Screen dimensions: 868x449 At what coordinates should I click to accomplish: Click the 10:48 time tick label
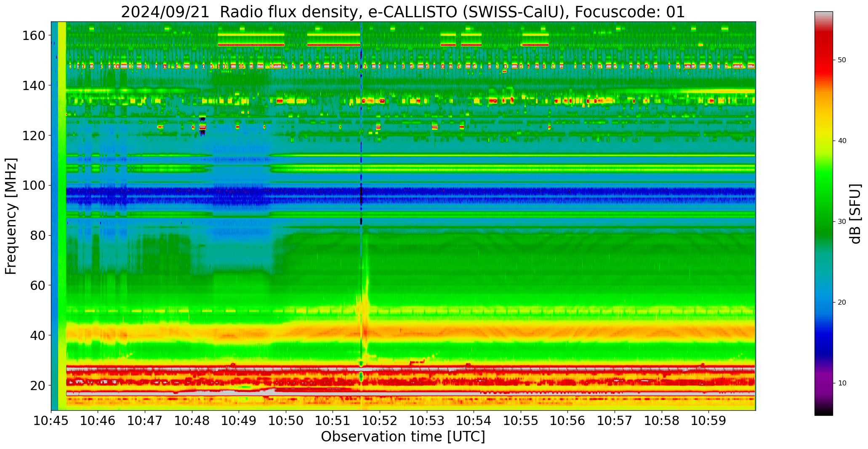coord(192,420)
